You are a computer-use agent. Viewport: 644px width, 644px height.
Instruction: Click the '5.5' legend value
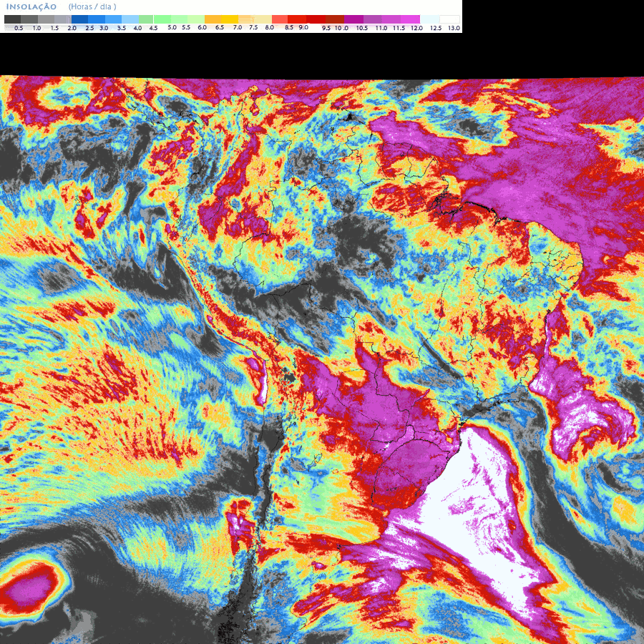click(186, 27)
